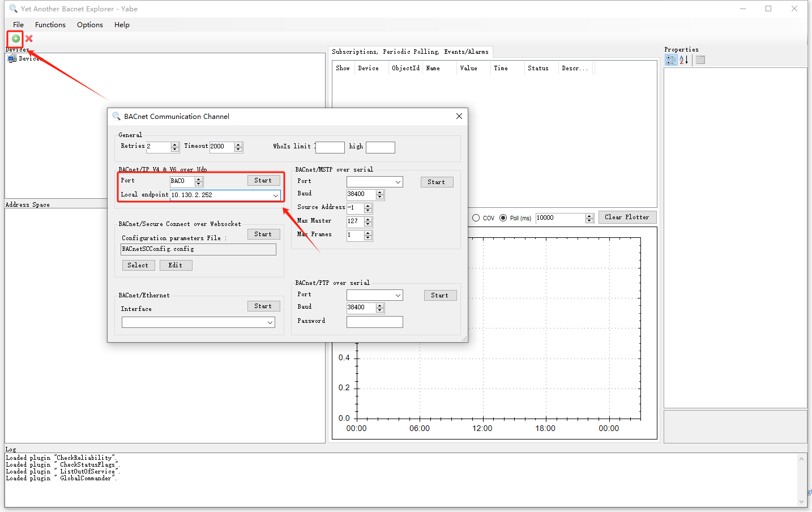Click the BACnetSCConfig.config file field
This screenshot has width=812, height=512.
click(x=198, y=249)
